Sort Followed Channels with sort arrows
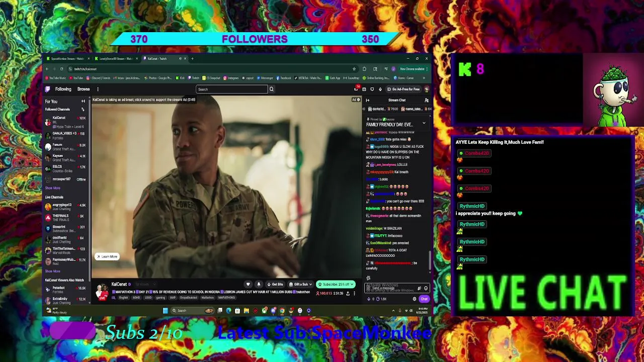Screen dimensions: 644x362 [x=83, y=109]
